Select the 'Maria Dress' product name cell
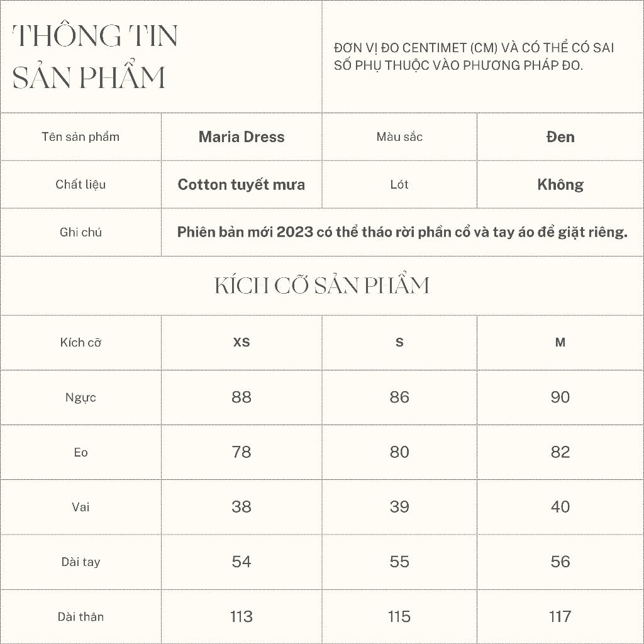 [241, 136]
